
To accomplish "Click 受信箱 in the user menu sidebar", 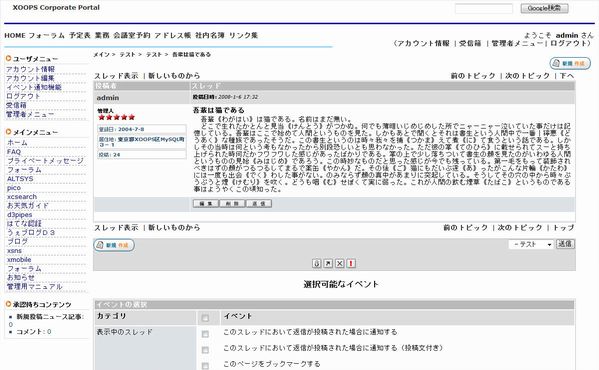I will point(16,105).
